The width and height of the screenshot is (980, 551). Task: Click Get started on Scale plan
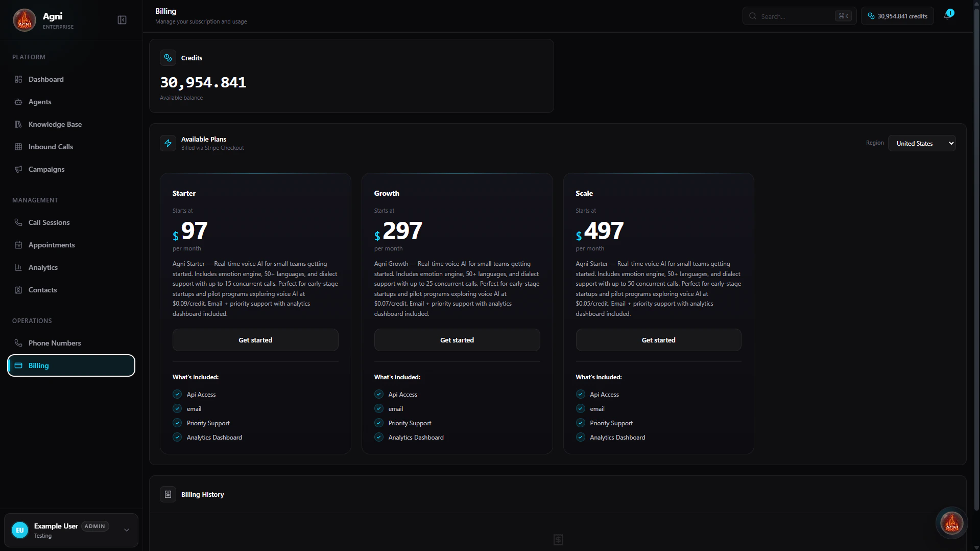pos(658,340)
